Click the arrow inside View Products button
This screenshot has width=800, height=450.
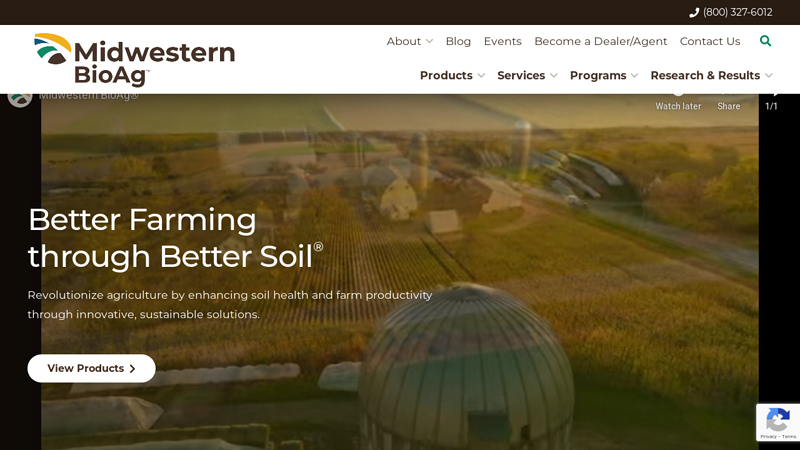pyautogui.click(x=132, y=369)
